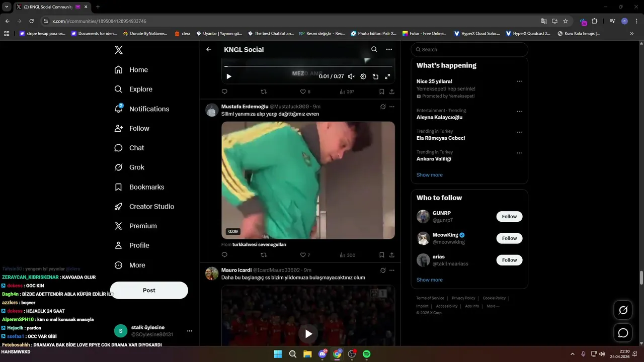
Task: Follow the MeowKing account
Action: tap(509, 238)
